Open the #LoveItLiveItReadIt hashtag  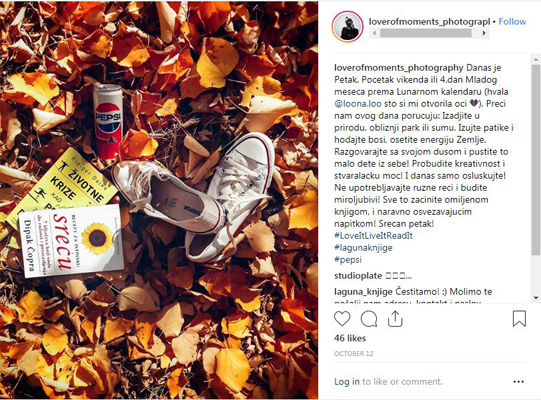373,236
